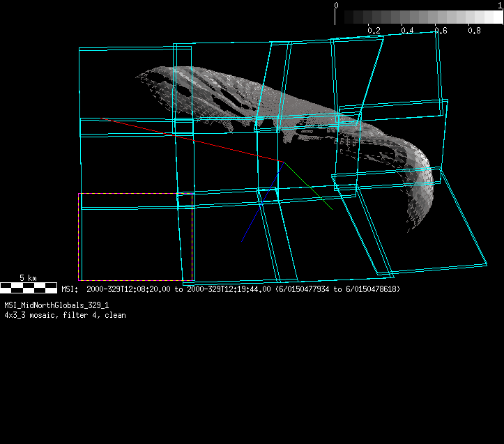Click the 0.8 colorbar tick label

(x=474, y=31)
